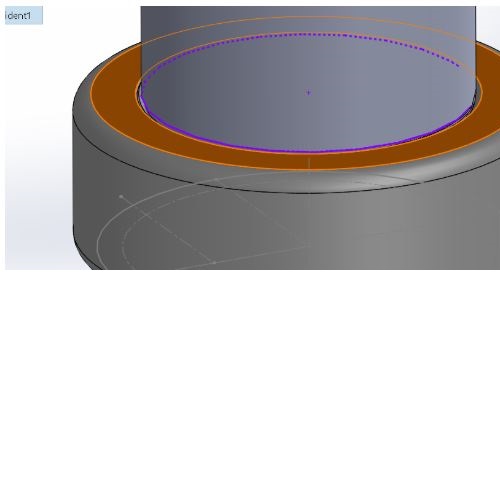Screen dimensions: 500x500
Task: Select the purple sketch center point
Action: 308,92
